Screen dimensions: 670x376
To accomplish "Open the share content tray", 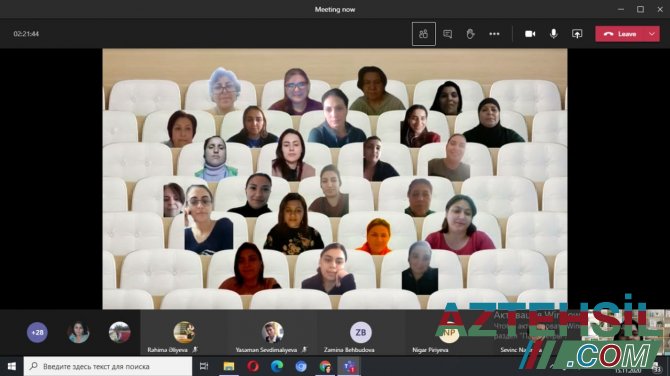I will click(577, 34).
